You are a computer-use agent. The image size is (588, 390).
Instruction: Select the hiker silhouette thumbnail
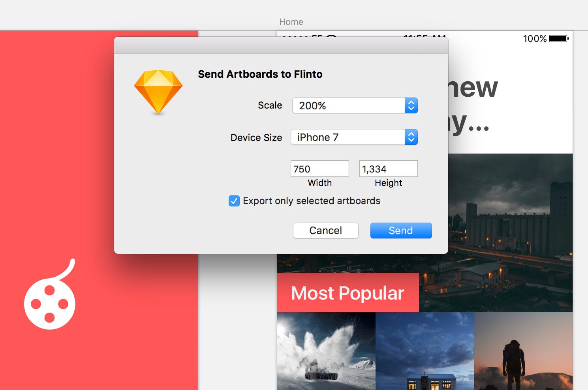(x=523, y=351)
